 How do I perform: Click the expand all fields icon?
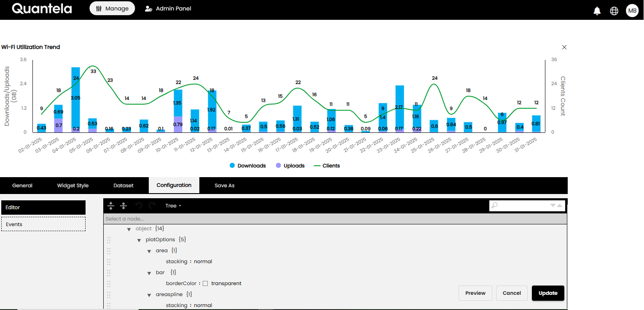[111, 206]
